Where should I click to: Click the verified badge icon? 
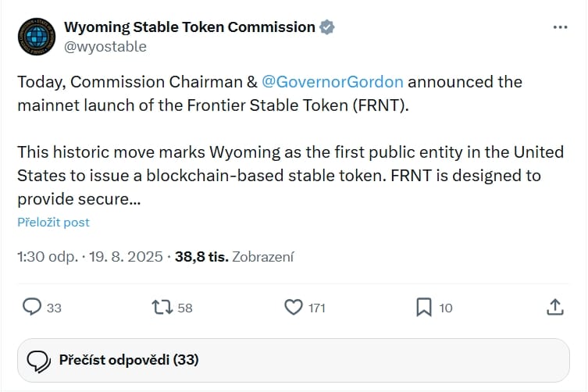[328, 27]
